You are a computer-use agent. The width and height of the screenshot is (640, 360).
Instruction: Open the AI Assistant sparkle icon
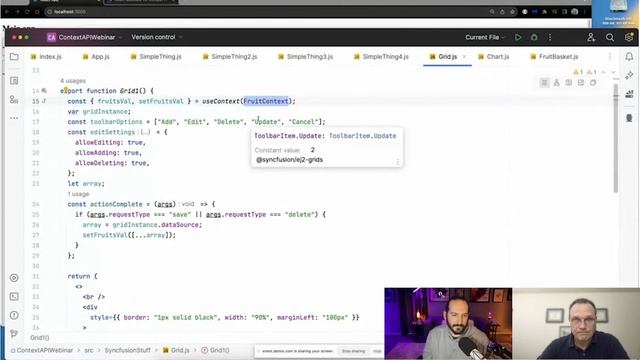(x=629, y=76)
